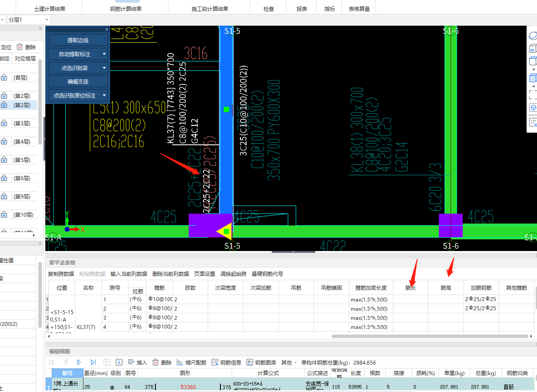The image size is (537, 392).
Task: Switch to the 表格算量 ribbon item
Action: point(359,9)
